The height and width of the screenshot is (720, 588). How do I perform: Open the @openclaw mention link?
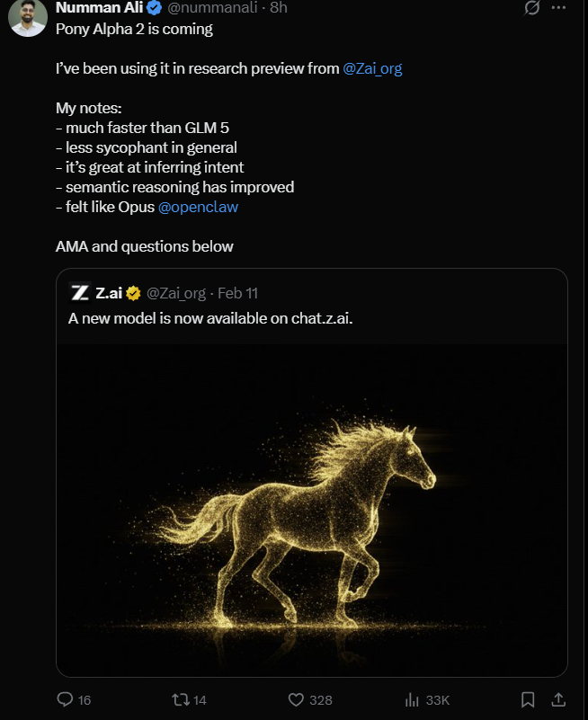click(198, 207)
